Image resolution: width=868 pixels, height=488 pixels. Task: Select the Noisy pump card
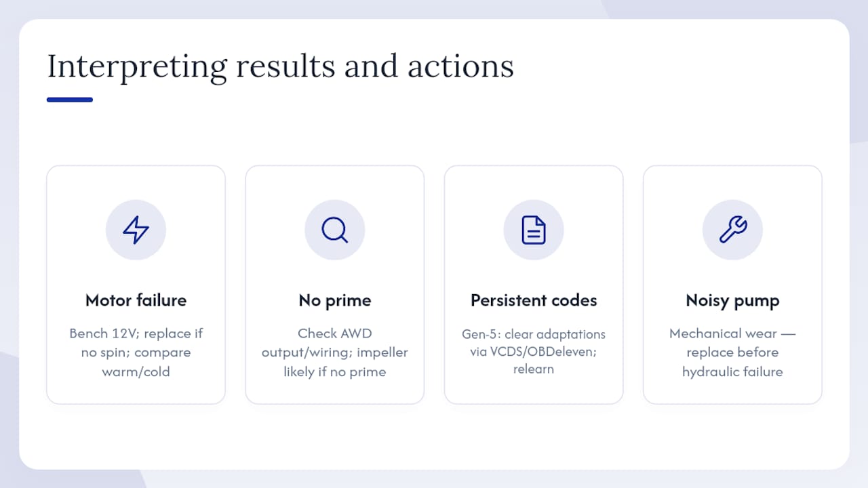click(732, 285)
